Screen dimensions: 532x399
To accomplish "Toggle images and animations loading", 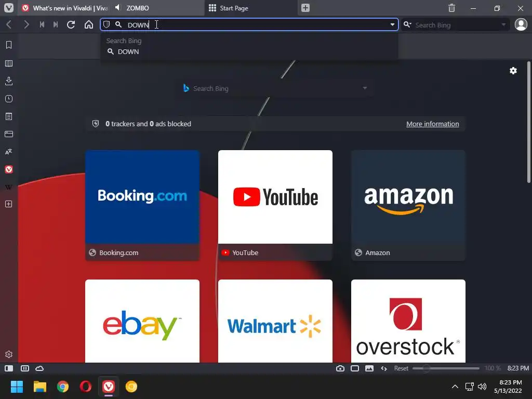I will pyautogui.click(x=369, y=368).
